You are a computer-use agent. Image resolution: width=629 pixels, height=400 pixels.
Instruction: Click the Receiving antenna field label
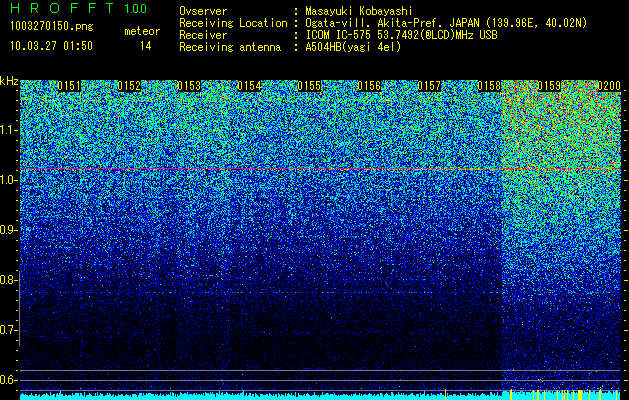pos(230,47)
